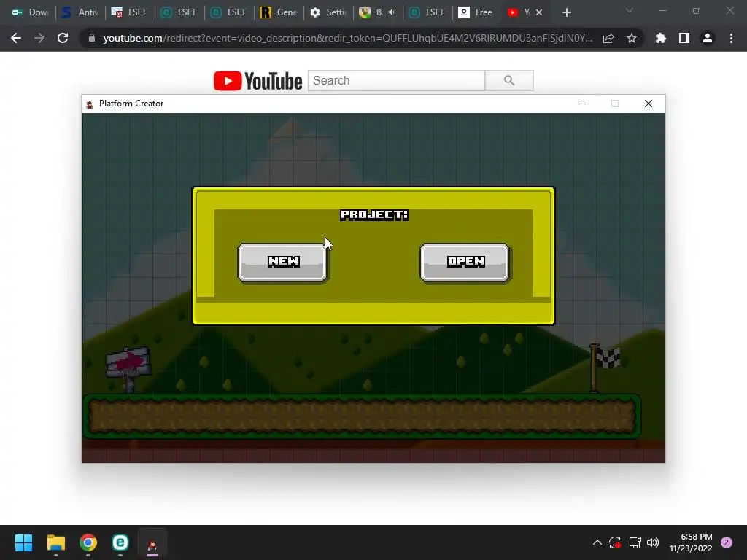Click the NEW project button
The image size is (747, 560).
(x=282, y=262)
